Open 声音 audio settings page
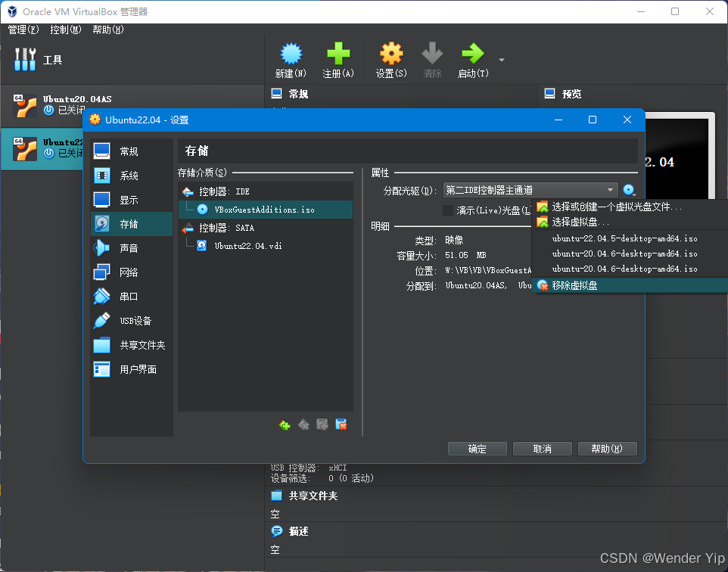 tap(132, 248)
